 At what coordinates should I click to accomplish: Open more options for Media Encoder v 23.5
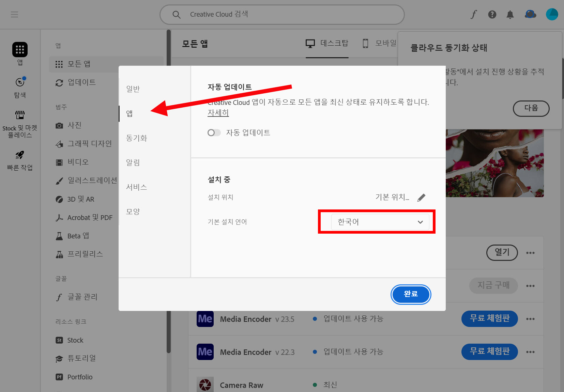(530, 319)
